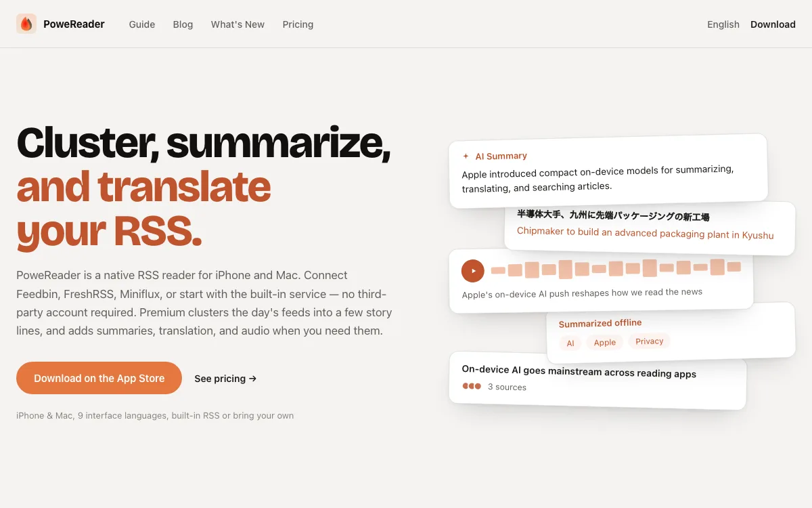Go to the Blog
This screenshot has width=812, height=508.
click(x=183, y=24)
